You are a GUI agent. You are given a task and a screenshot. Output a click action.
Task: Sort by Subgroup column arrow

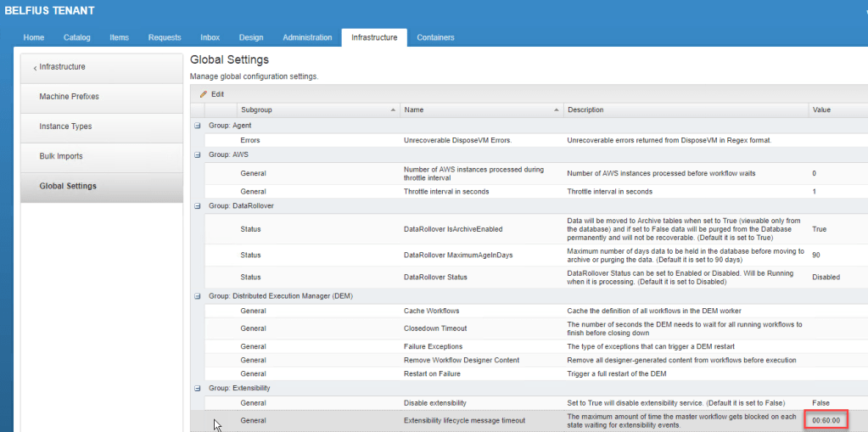point(393,110)
